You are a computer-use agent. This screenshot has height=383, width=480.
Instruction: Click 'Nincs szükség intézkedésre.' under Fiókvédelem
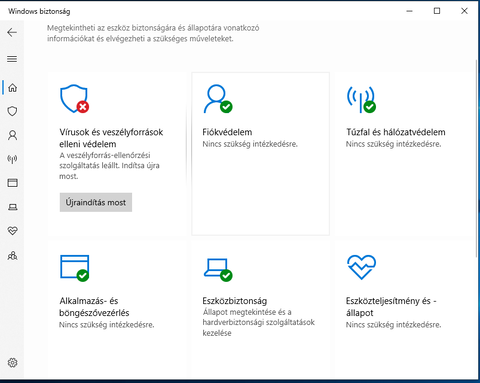coord(250,144)
